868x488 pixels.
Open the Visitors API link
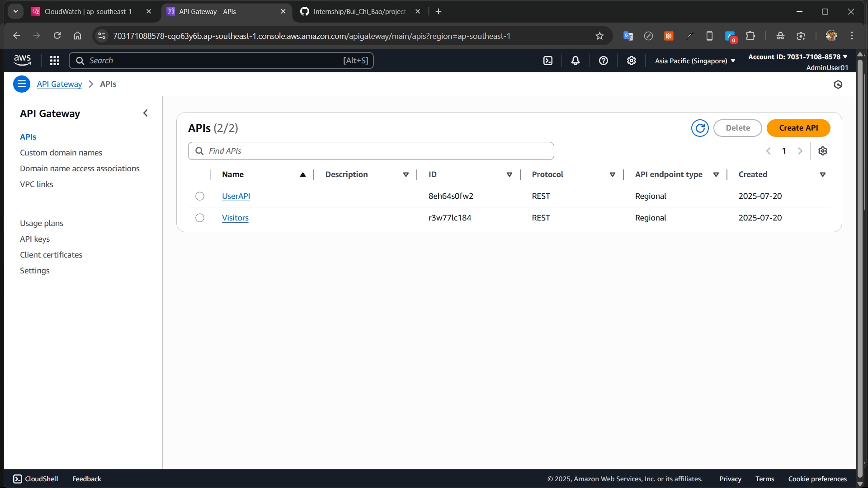pyautogui.click(x=235, y=218)
